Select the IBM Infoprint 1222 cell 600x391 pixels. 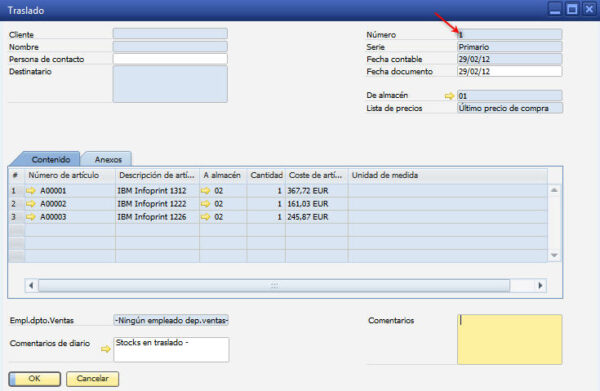pos(157,204)
